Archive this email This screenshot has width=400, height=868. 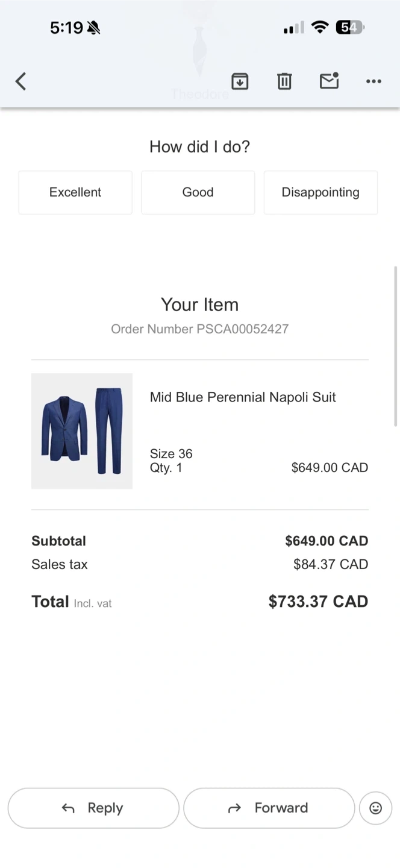[x=240, y=81]
